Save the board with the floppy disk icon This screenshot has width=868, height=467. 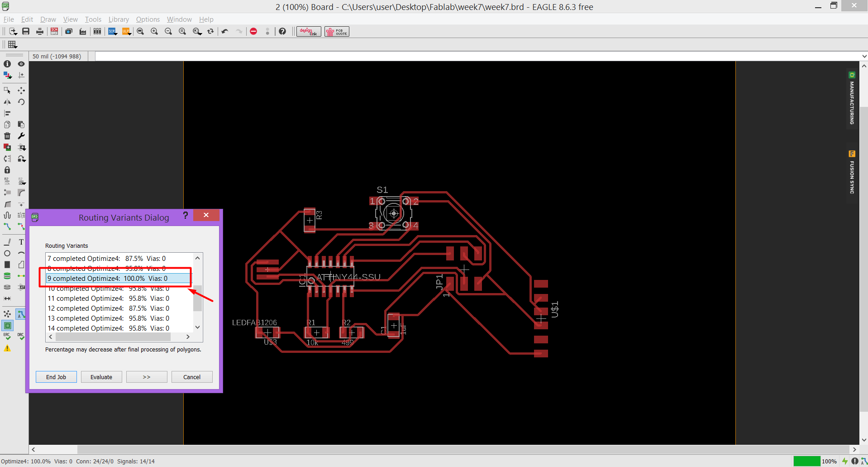[x=26, y=31]
